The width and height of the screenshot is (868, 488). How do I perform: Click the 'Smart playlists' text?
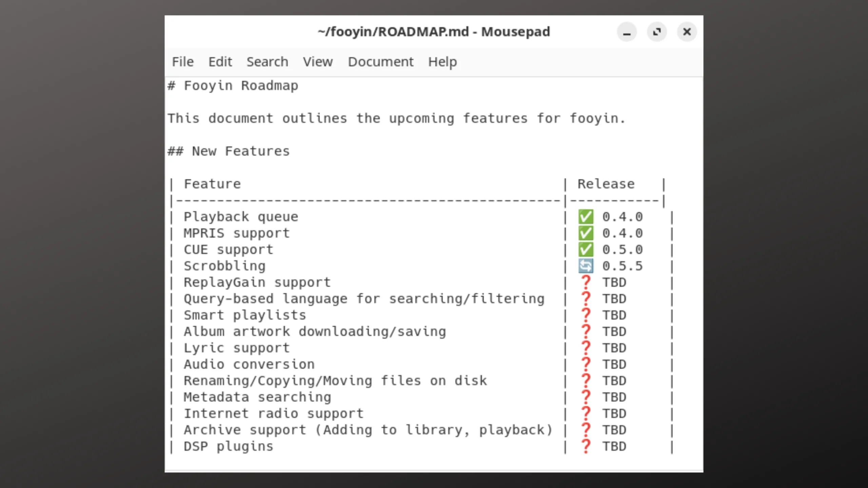pyautogui.click(x=245, y=315)
